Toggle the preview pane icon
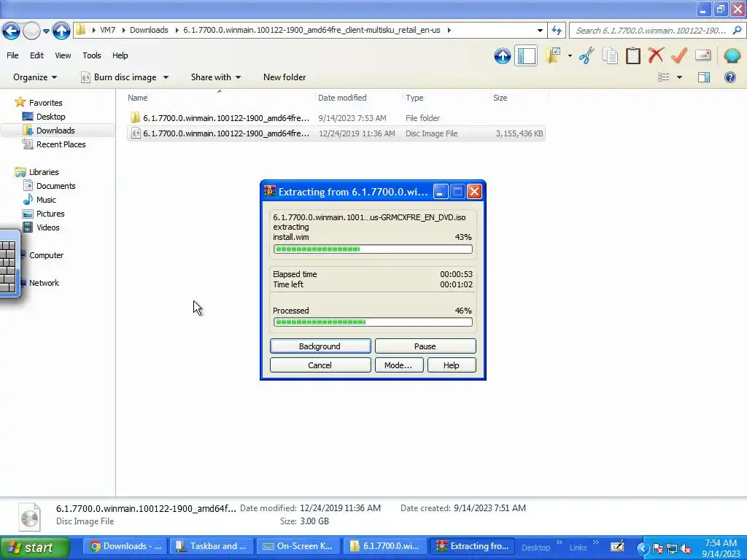Image resolution: width=747 pixels, height=560 pixels. 704,77
